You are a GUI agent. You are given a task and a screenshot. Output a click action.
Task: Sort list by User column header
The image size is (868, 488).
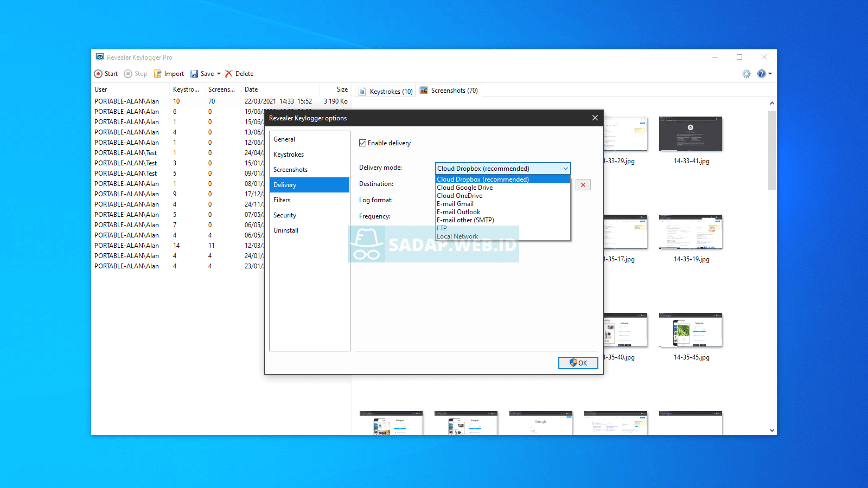click(x=130, y=89)
